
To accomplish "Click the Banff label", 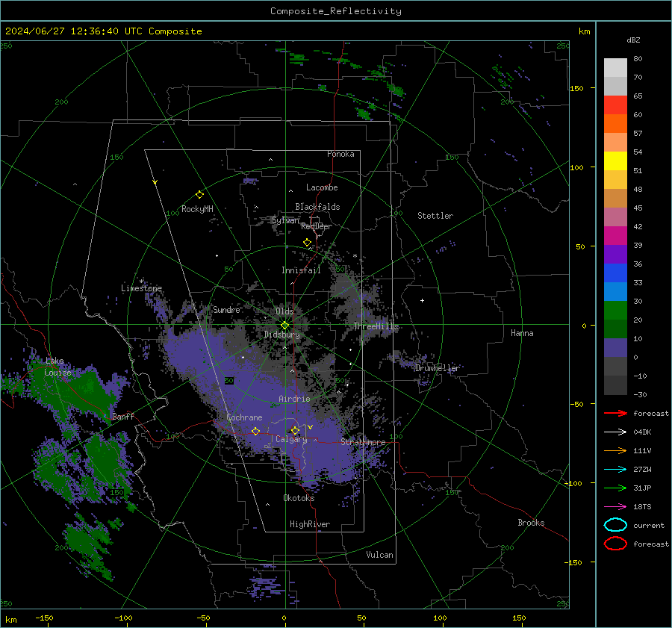I will point(123,416).
